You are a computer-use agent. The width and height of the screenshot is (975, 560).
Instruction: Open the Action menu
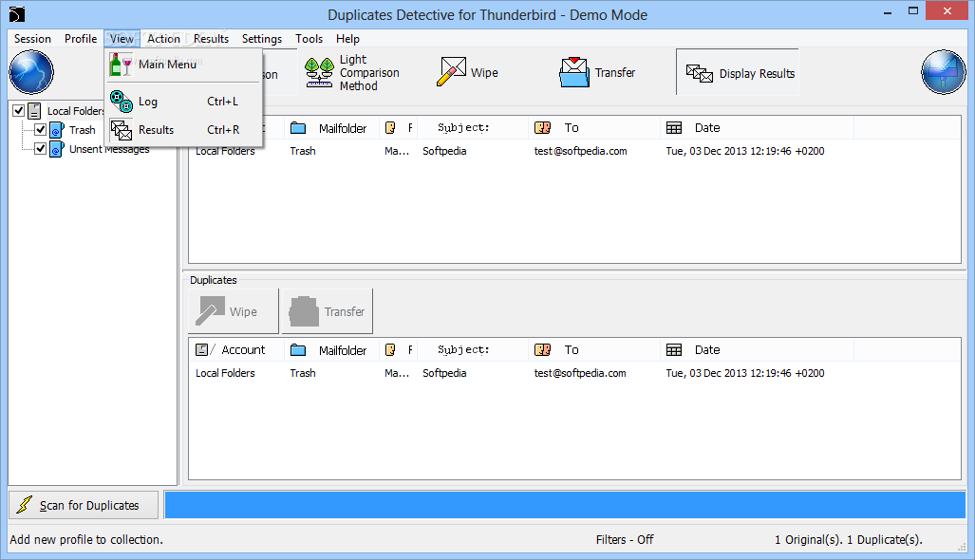pos(163,39)
